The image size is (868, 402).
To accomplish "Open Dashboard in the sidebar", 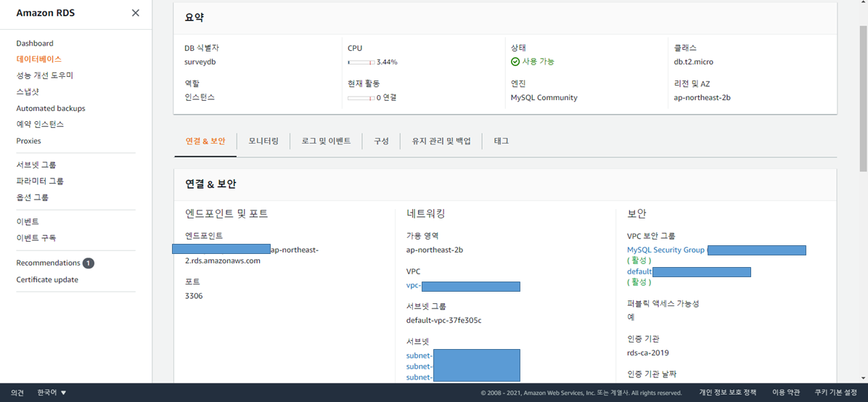I will (x=35, y=44).
